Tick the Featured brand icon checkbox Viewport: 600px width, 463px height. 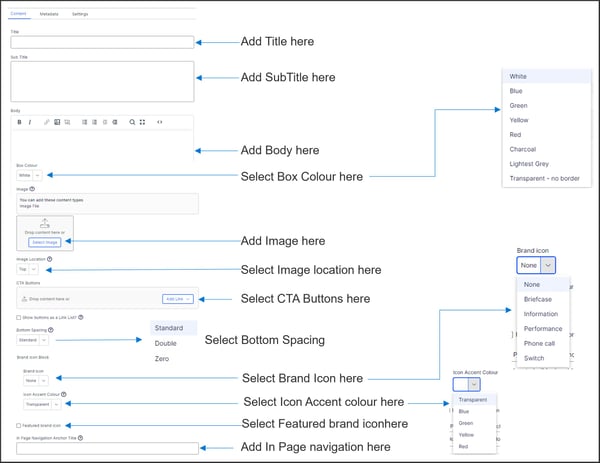pyautogui.click(x=19, y=425)
